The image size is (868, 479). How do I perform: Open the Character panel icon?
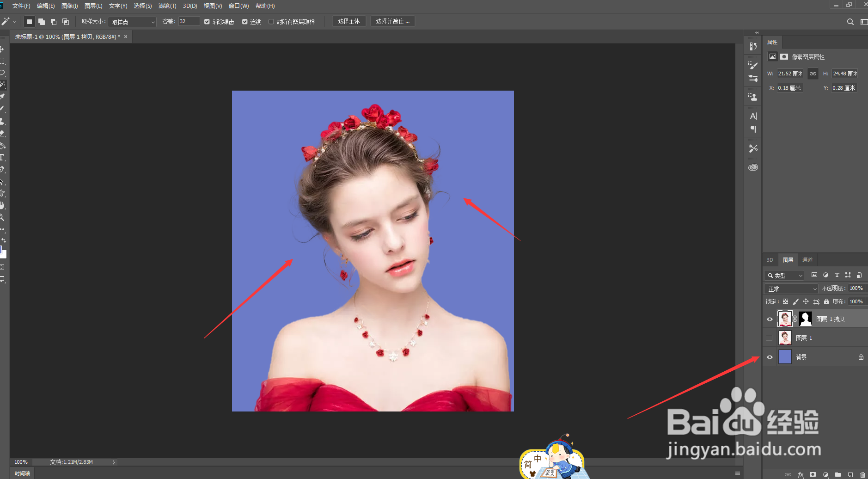753,116
